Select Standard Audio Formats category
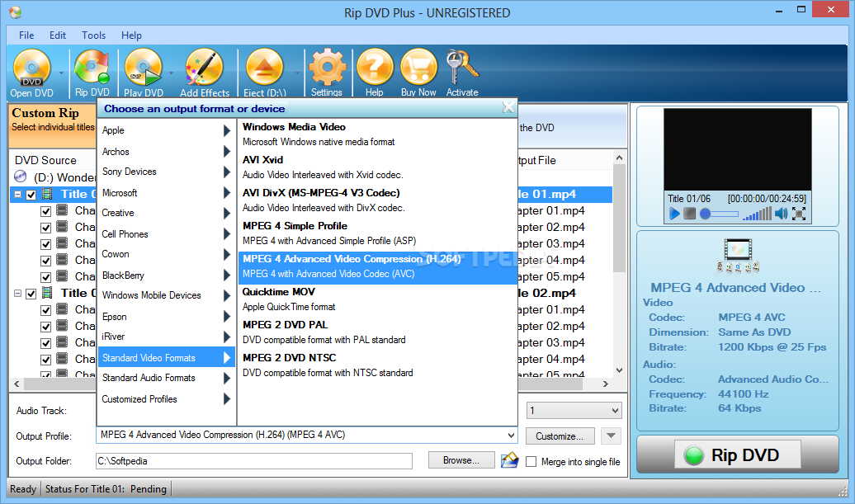The image size is (855, 504). tap(167, 378)
